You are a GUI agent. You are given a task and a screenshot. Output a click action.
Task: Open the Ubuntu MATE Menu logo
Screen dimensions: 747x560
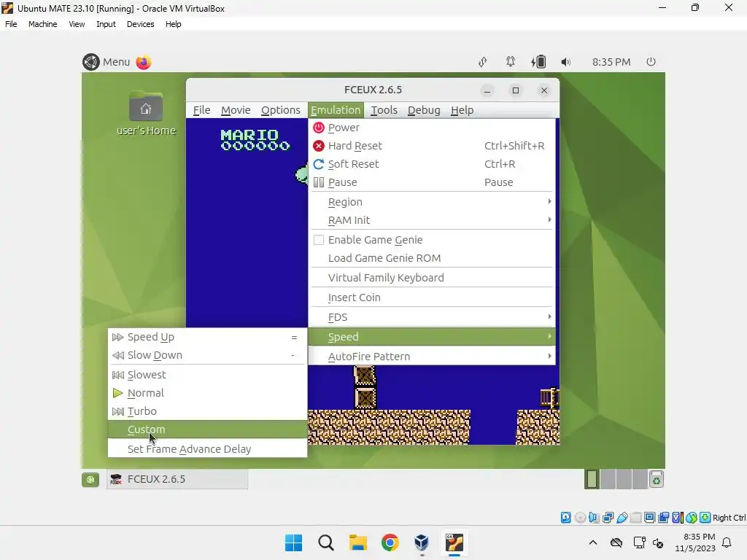point(91,62)
